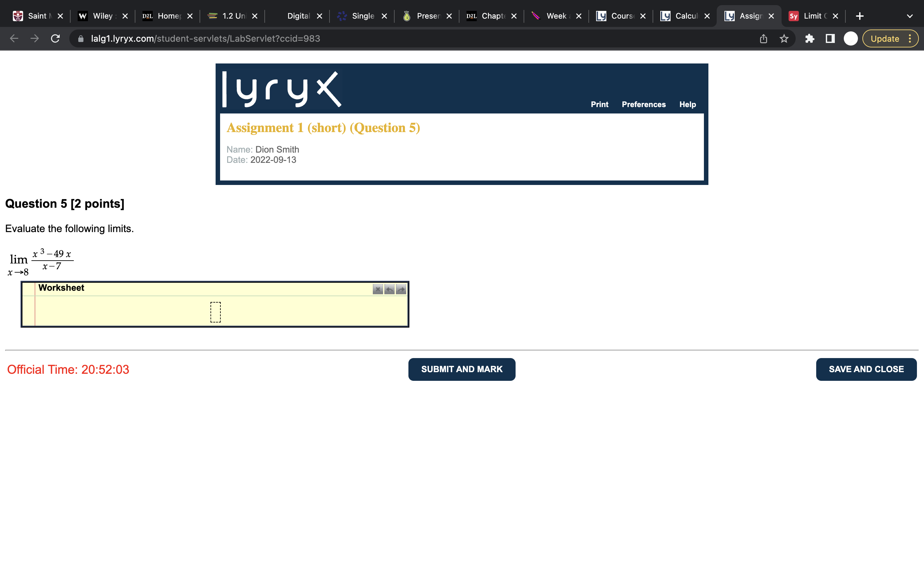Viewport: 924px width, 577px height.
Task: Click the site security padlock in address bar
Action: (81, 38)
